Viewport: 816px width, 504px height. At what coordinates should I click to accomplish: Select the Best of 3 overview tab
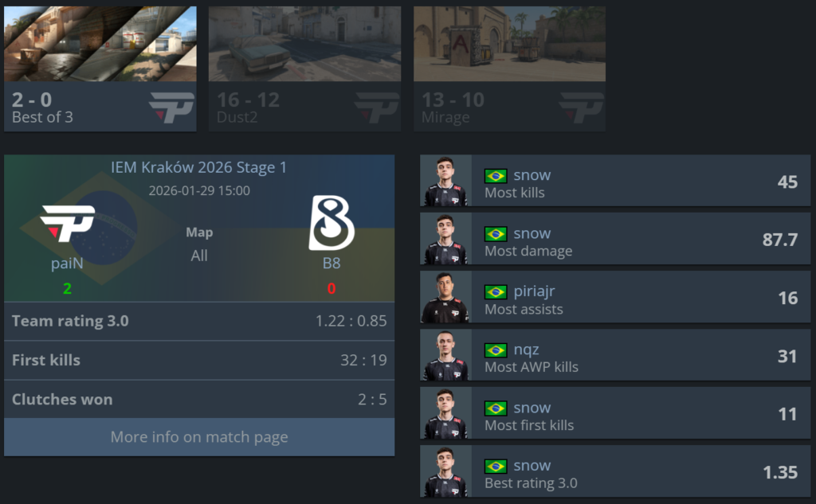pyautogui.click(x=100, y=68)
